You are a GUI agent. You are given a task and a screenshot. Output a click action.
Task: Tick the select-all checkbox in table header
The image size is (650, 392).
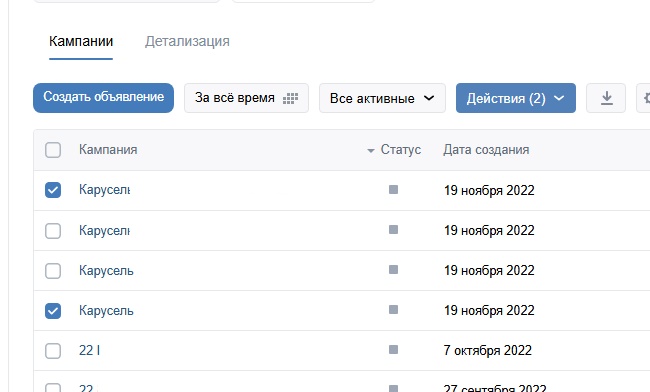tap(53, 150)
